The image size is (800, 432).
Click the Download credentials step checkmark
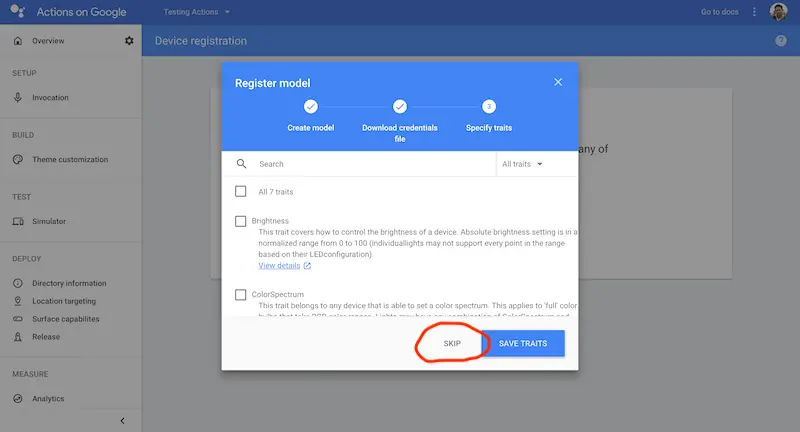coord(400,107)
